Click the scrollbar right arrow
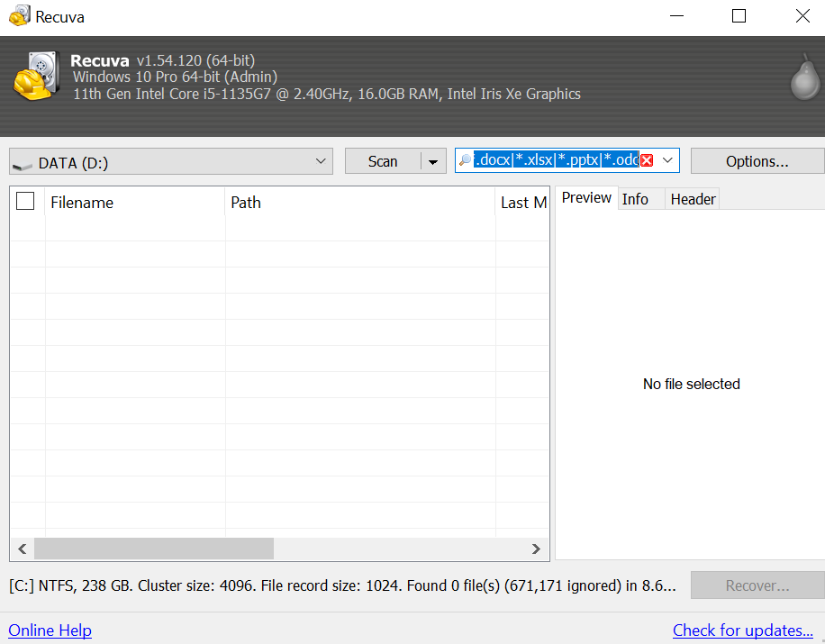This screenshot has width=825, height=644. click(536, 549)
